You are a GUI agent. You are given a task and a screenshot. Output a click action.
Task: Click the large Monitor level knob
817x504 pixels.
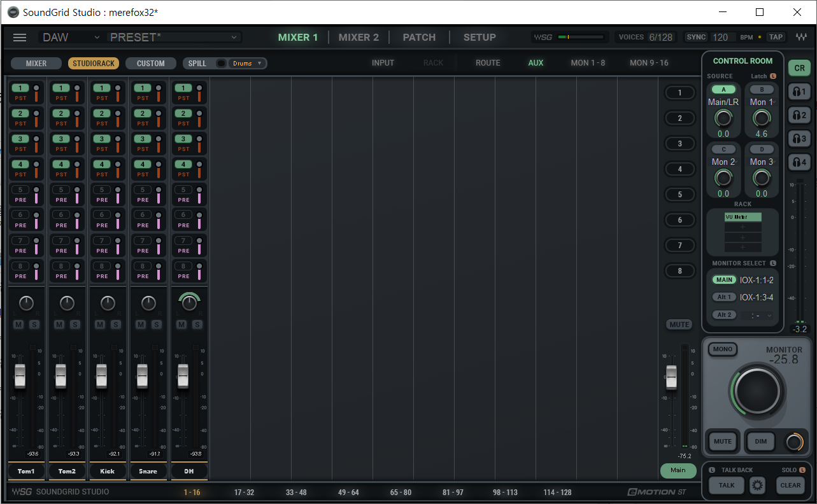(757, 391)
